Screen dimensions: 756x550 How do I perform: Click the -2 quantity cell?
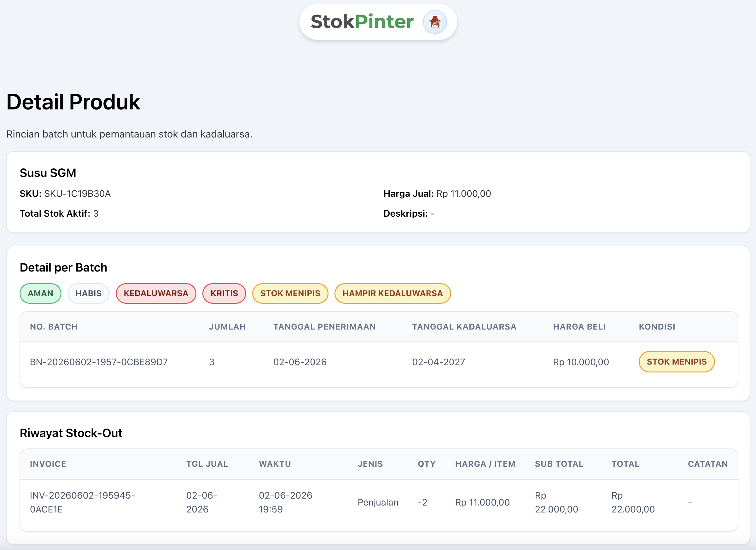pyautogui.click(x=422, y=502)
